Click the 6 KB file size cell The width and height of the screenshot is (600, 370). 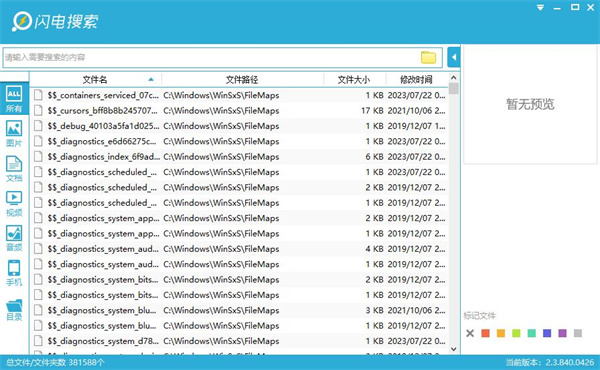click(x=374, y=156)
